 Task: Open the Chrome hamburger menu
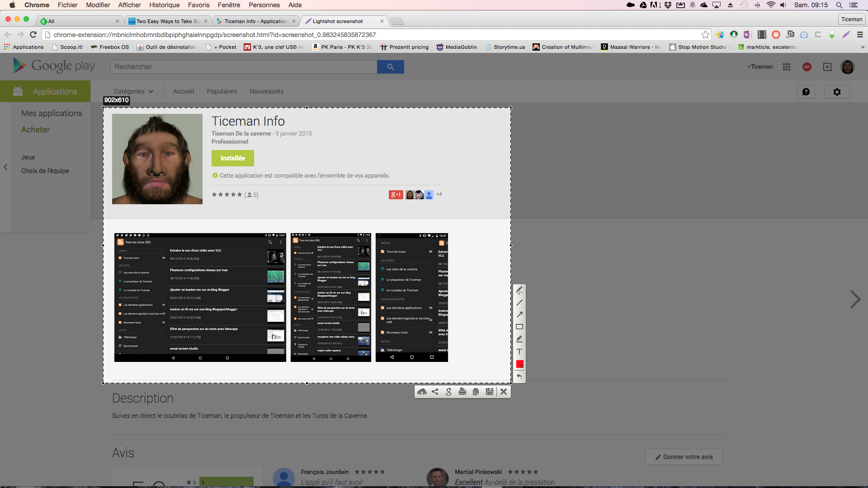pyautogui.click(x=860, y=35)
